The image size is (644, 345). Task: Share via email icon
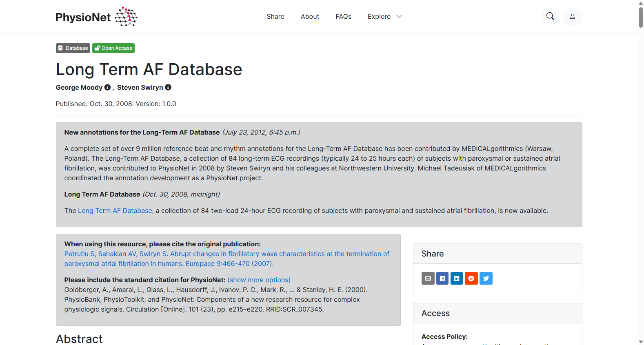pyautogui.click(x=428, y=278)
